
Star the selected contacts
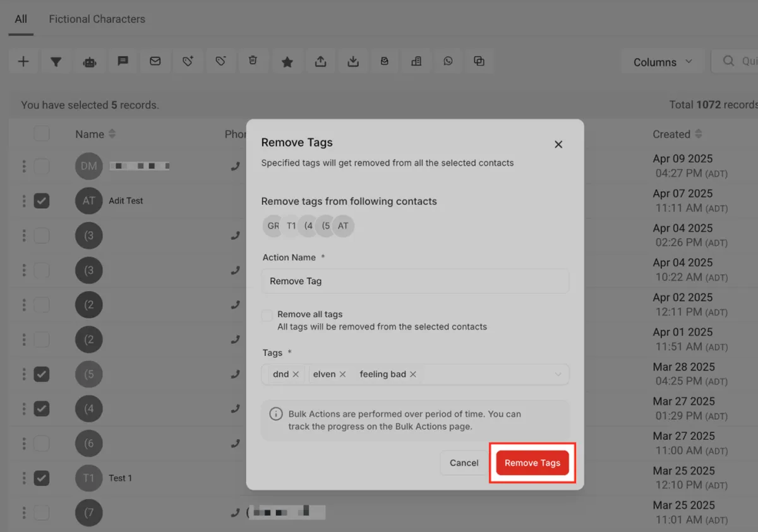point(287,61)
